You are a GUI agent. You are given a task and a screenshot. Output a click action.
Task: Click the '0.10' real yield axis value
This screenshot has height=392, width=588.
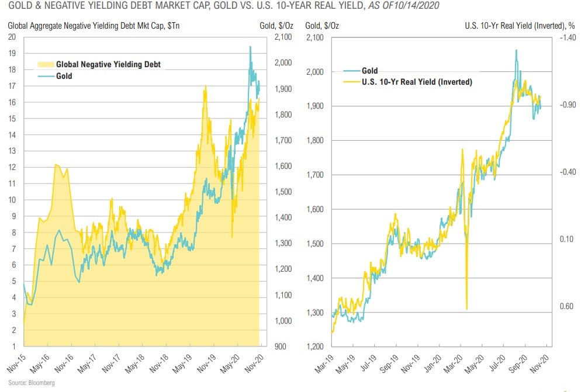[x=566, y=239]
